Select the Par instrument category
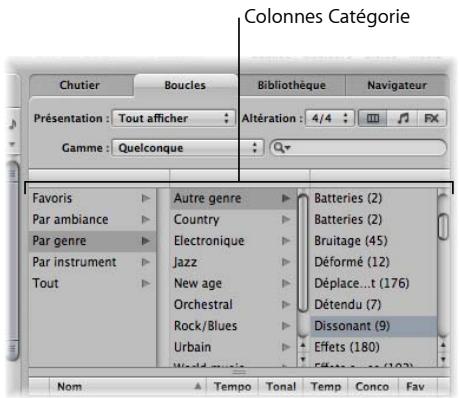459x398 pixels. click(92, 262)
